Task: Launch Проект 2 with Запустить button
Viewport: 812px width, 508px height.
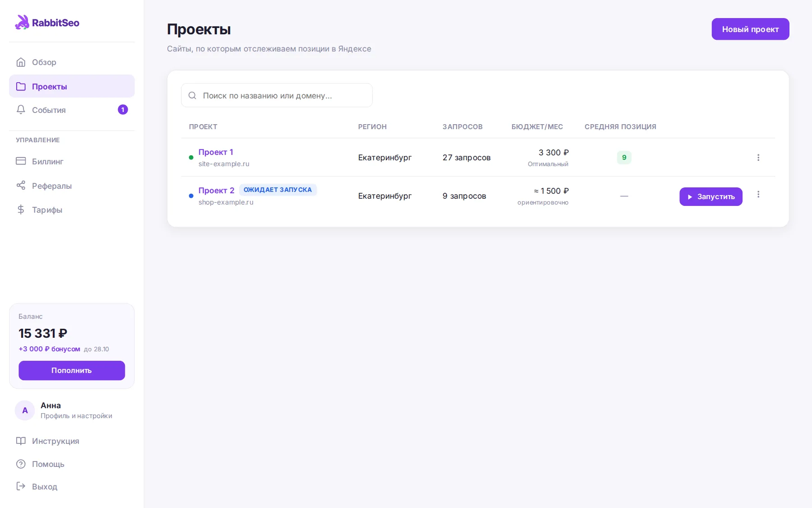Action: tap(710, 196)
